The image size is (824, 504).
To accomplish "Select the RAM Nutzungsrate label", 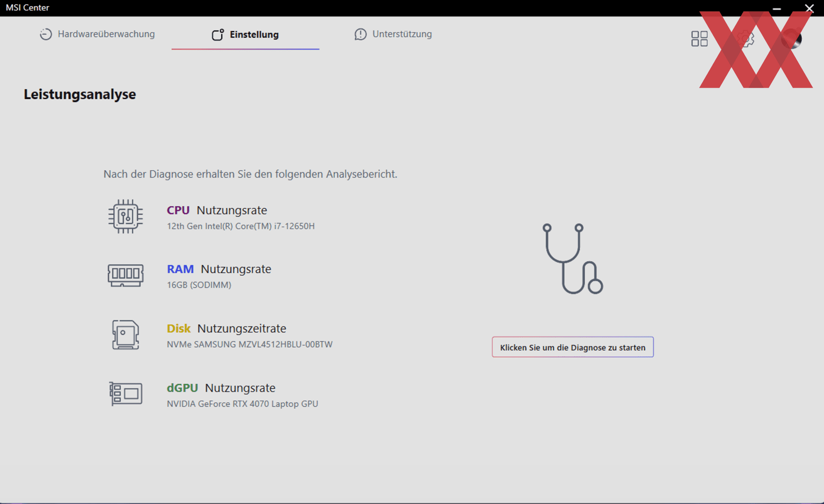I will click(219, 269).
